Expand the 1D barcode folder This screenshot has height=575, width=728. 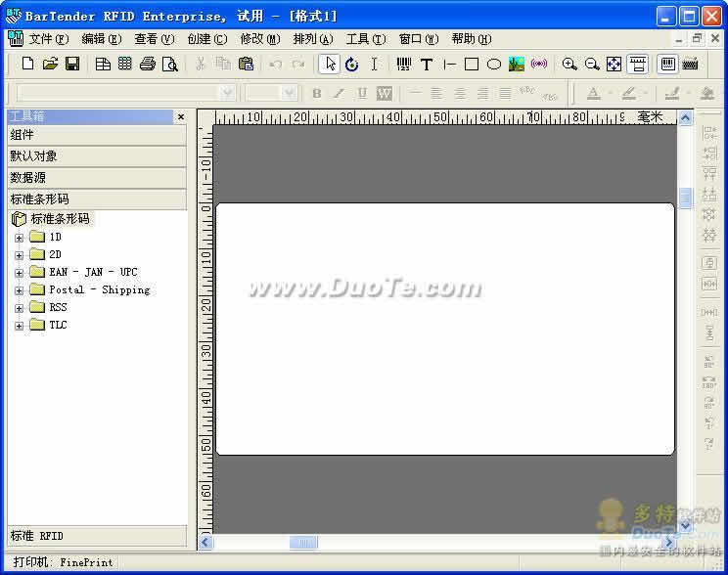(19, 238)
